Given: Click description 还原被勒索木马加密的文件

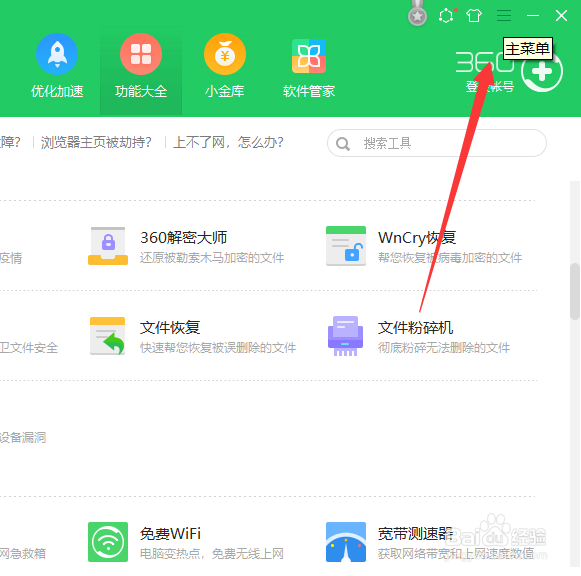Looking at the screenshot, I should (x=212, y=258).
